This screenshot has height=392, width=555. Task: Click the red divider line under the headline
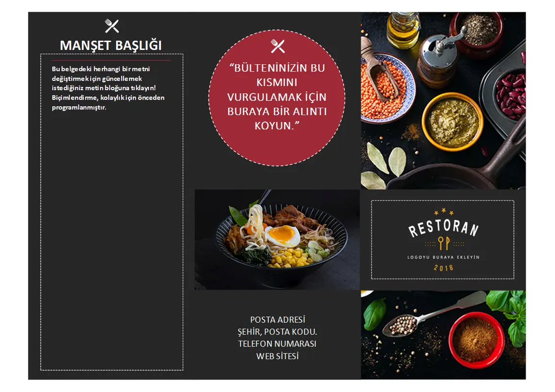tap(111, 60)
